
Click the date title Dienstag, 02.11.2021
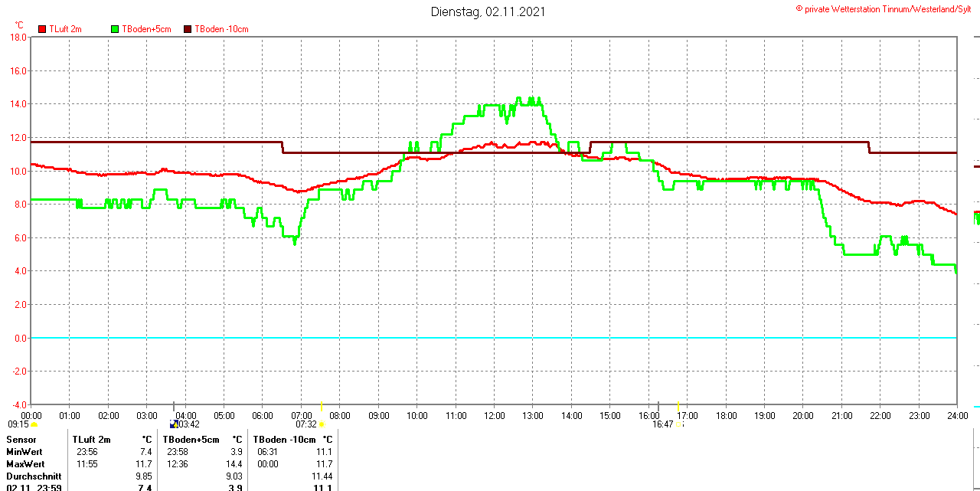tap(488, 11)
